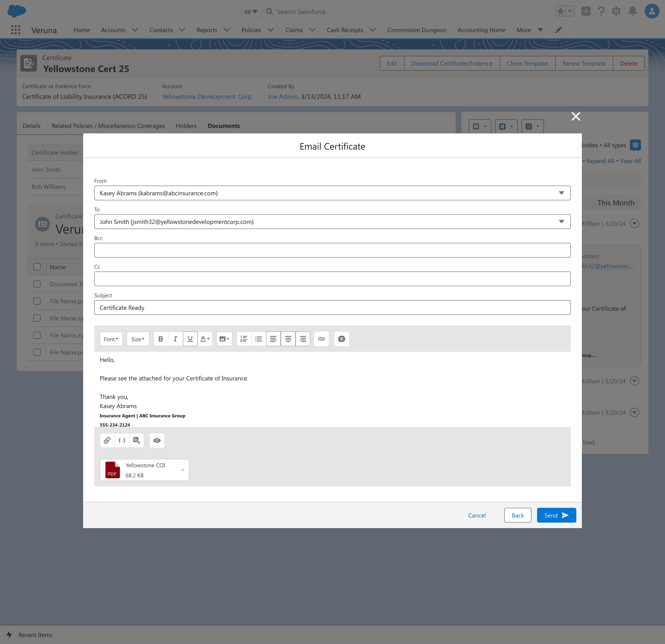Click into the Bcc field
665x644 pixels.
pyautogui.click(x=332, y=250)
